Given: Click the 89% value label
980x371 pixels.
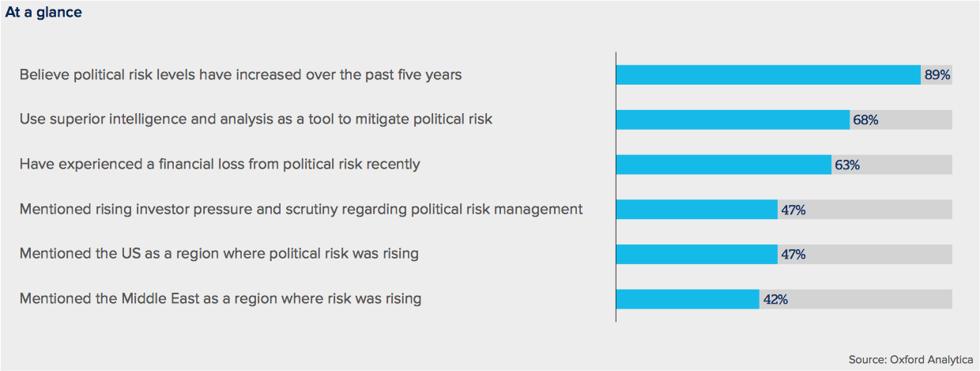Looking at the screenshot, I should tap(937, 75).
